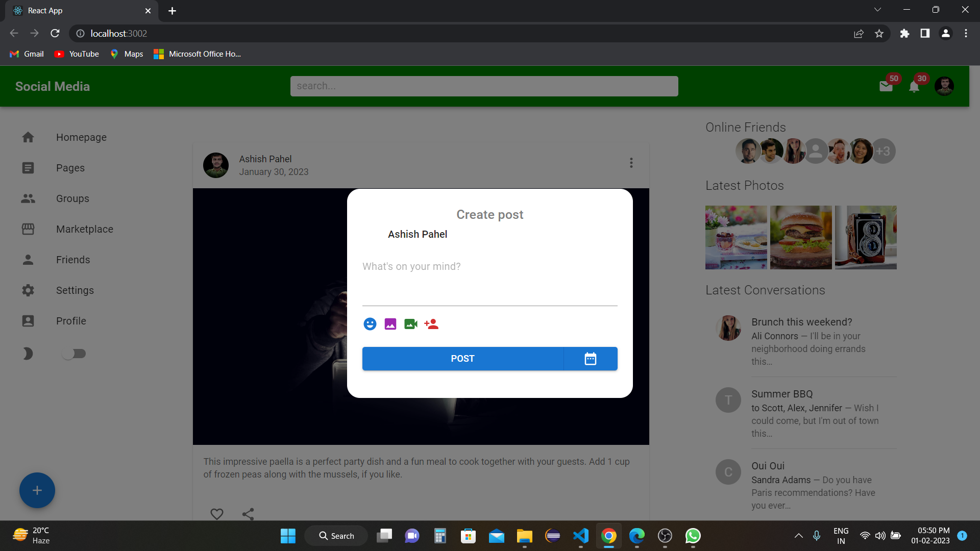The height and width of the screenshot is (551, 980).
Task: Share the paella post
Action: click(x=248, y=514)
